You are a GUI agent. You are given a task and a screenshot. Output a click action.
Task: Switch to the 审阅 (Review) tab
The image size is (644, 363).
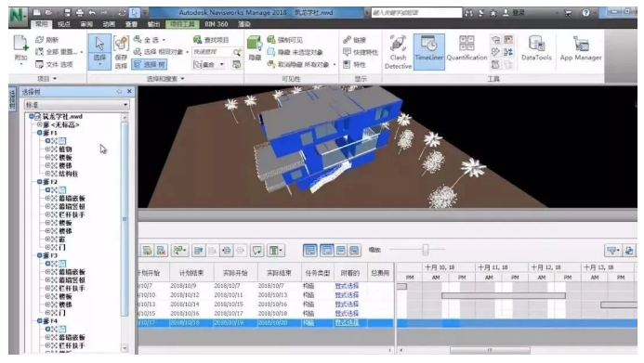pos(86,24)
